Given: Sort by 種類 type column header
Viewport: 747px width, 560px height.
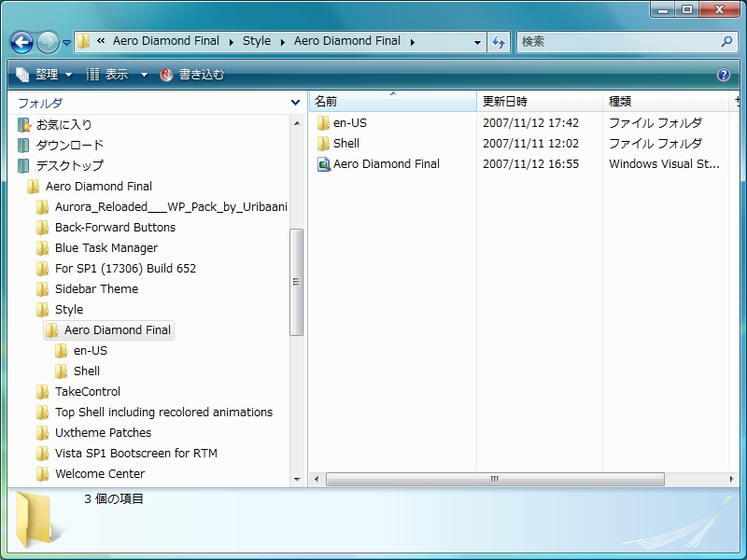Looking at the screenshot, I should 665,102.
